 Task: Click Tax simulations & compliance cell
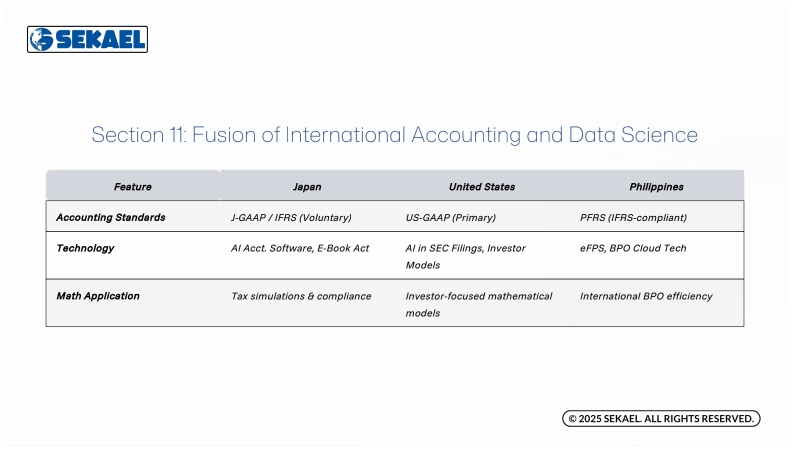(x=301, y=296)
